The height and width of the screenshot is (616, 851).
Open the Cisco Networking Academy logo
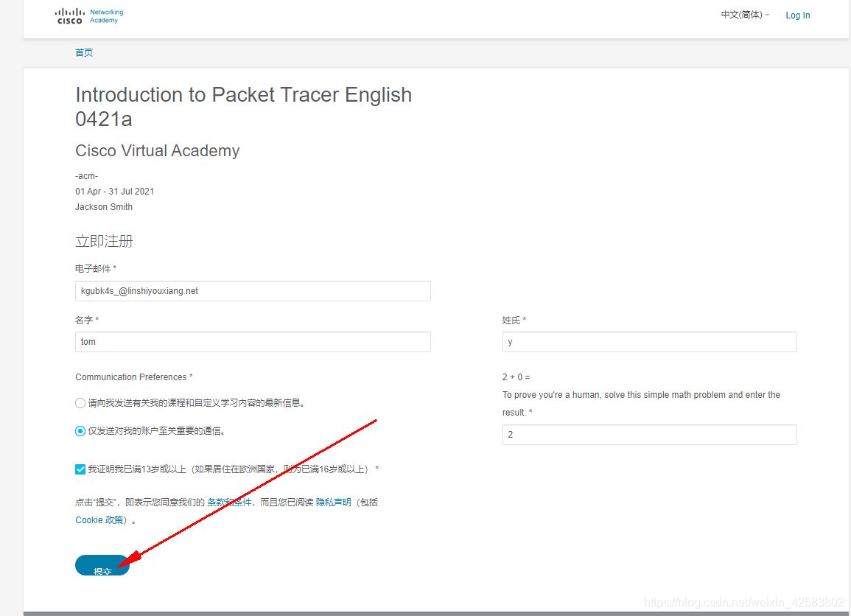(89, 15)
